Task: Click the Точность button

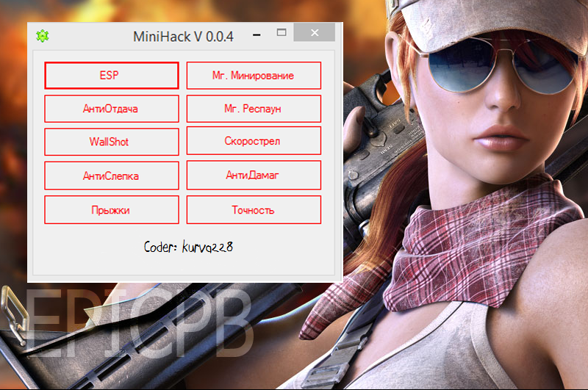Action: [254, 210]
